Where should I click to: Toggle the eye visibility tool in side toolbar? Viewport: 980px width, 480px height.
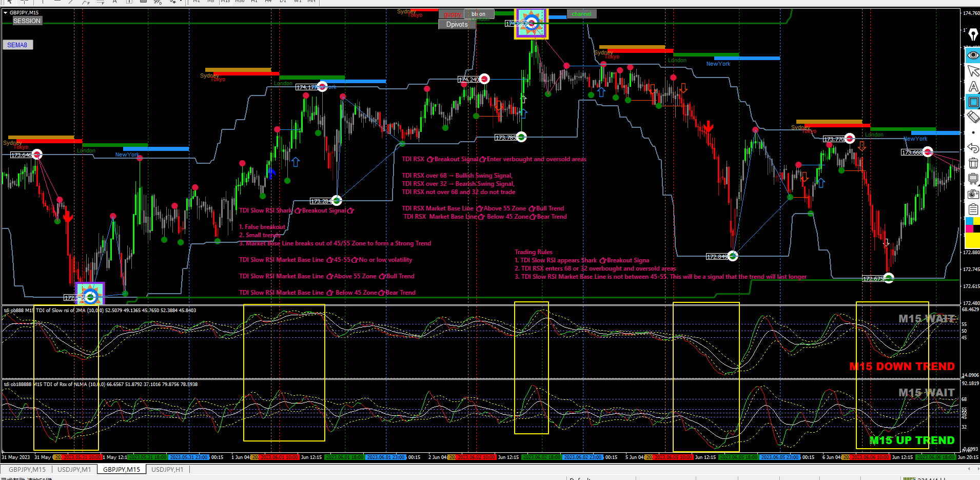click(x=973, y=55)
